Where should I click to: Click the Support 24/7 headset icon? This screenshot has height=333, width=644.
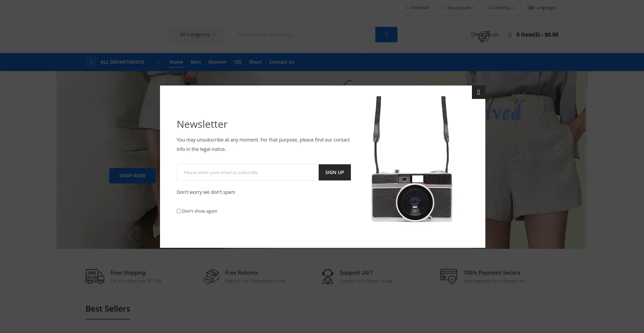(328, 277)
